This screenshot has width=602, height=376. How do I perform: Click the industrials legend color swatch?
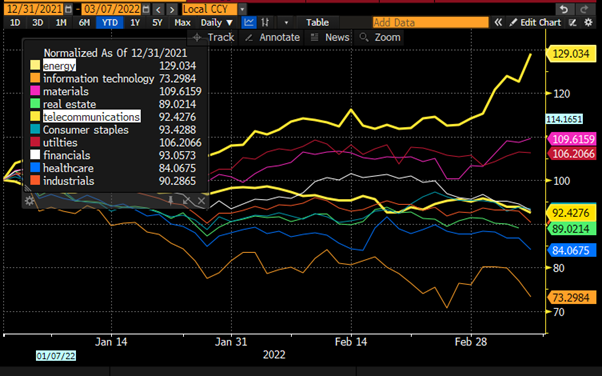[x=35, y=180]
